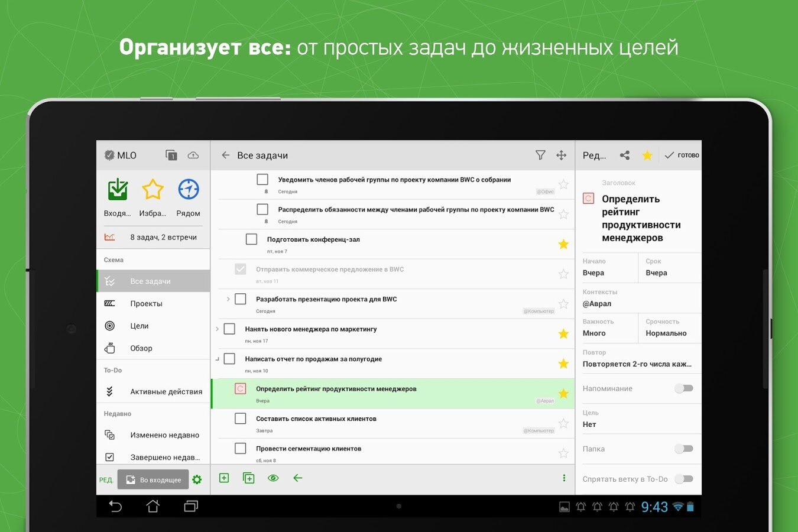Open the Рядом compass icon
This screenshot has width=798, height=532.
189,190
